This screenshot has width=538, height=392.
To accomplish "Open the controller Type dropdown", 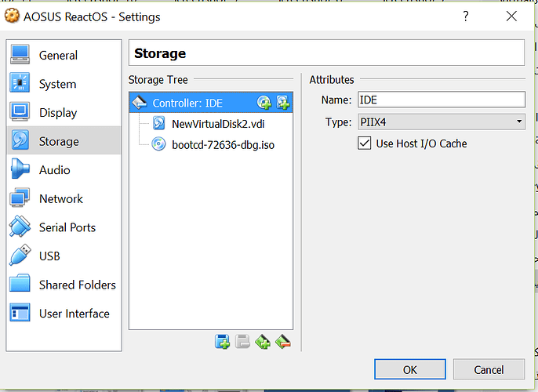I will 441,122.
